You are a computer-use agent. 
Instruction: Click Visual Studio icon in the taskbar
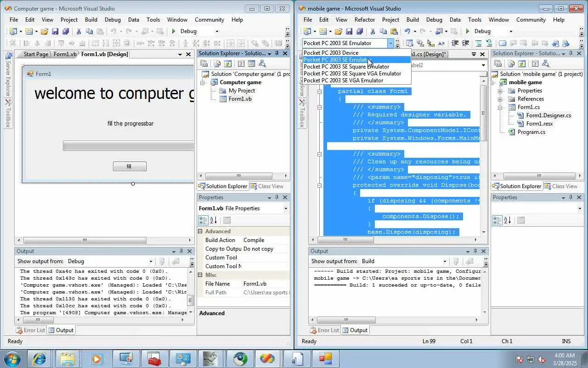tap(267, 358)
